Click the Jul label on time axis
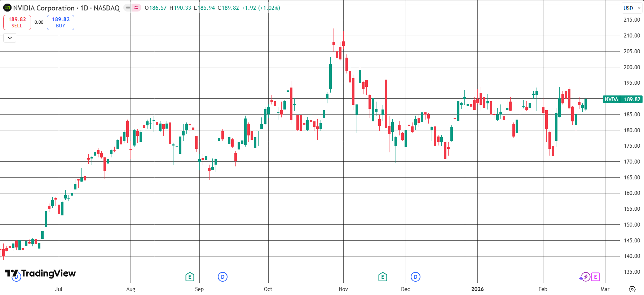Screen dimensions: 644x295 [59, 289]
